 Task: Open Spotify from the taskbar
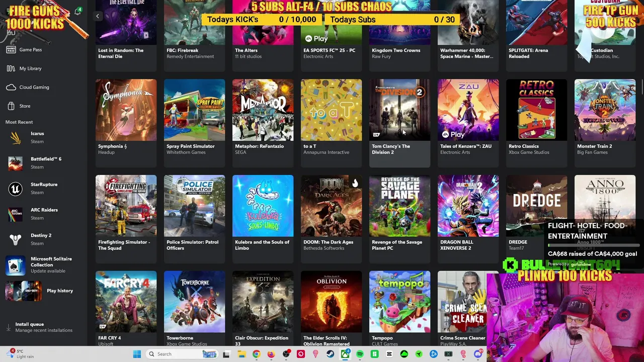(x=360, y=354)
